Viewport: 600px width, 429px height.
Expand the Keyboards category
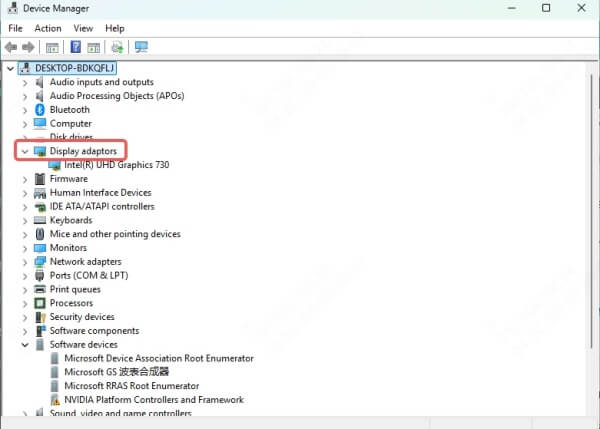pyautogui.click(x=25, y=220)
